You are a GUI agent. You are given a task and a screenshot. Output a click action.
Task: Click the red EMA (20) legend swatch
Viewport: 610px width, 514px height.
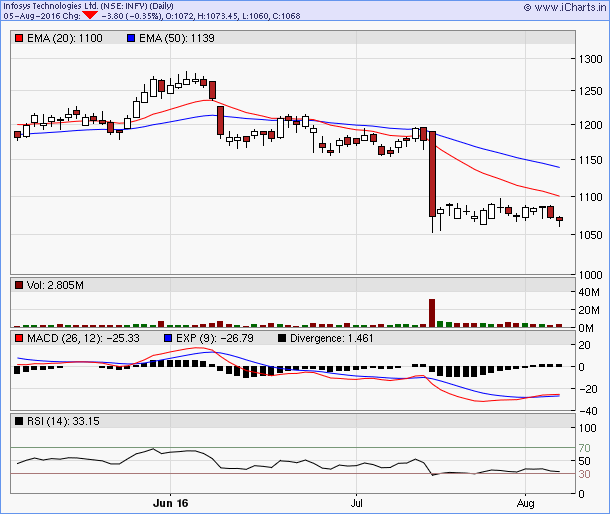pos(19,38)
